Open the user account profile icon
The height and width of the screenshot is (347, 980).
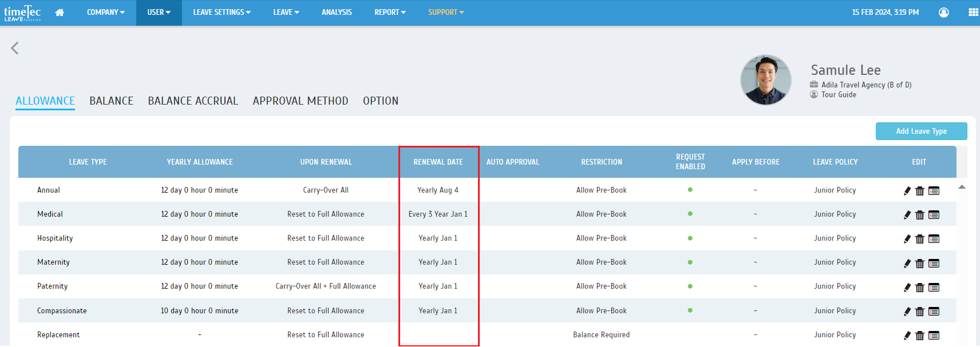point(943,13)
